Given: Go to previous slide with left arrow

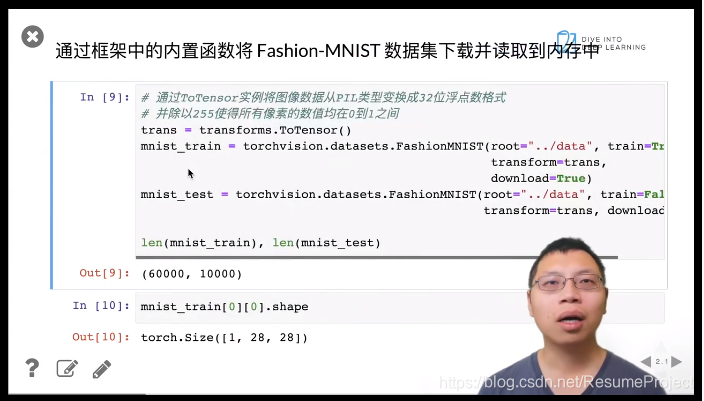Looking at the screenshot, I should tap(646, 361).
